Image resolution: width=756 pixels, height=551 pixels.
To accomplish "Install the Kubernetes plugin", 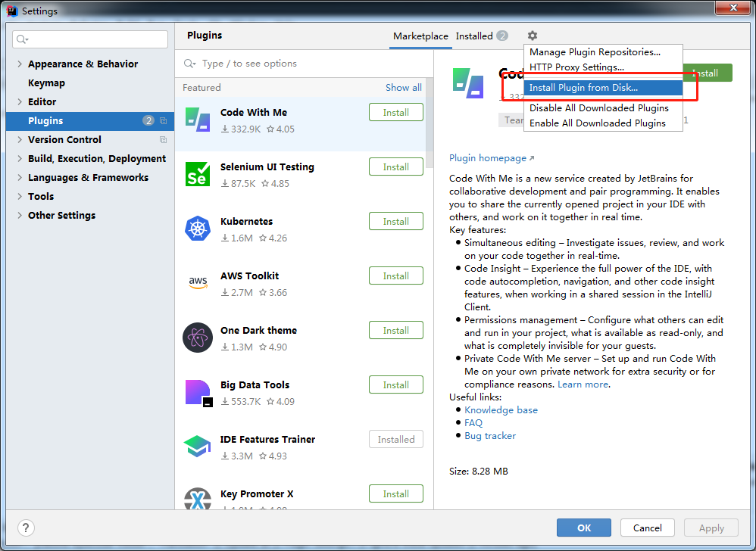I will [396, 221].
